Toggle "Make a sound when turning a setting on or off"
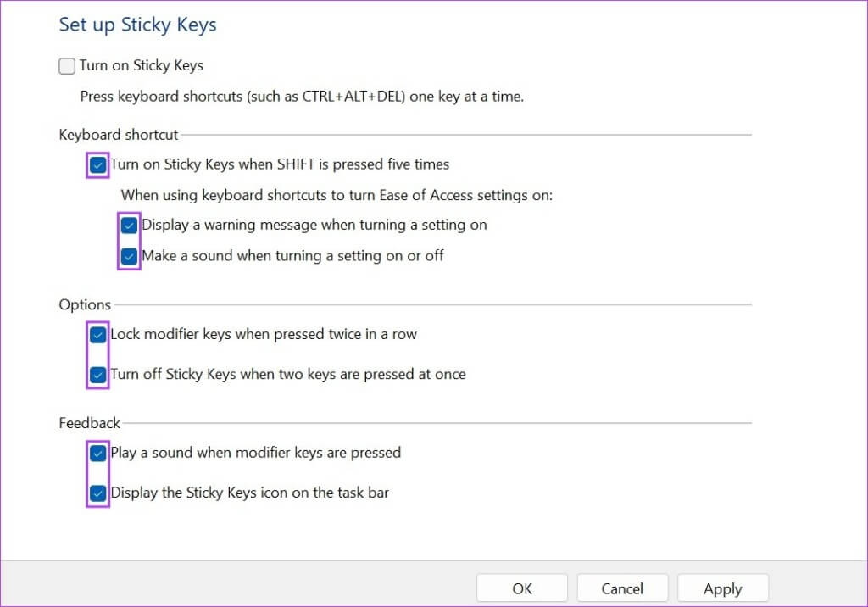Image resolution: width=868 pixels, height=607 pixels. click(x=128, y=255)
